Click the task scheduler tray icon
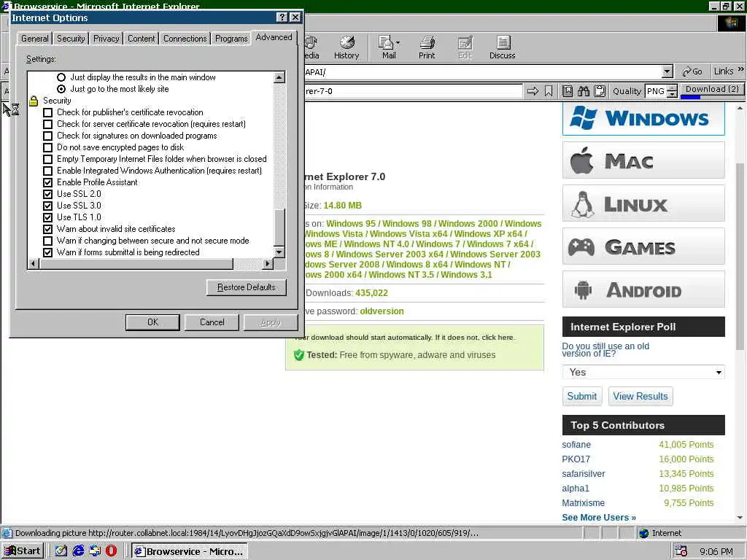Viewport: 747px width, 560px height. pyautogui.click(x=681, y=551)
